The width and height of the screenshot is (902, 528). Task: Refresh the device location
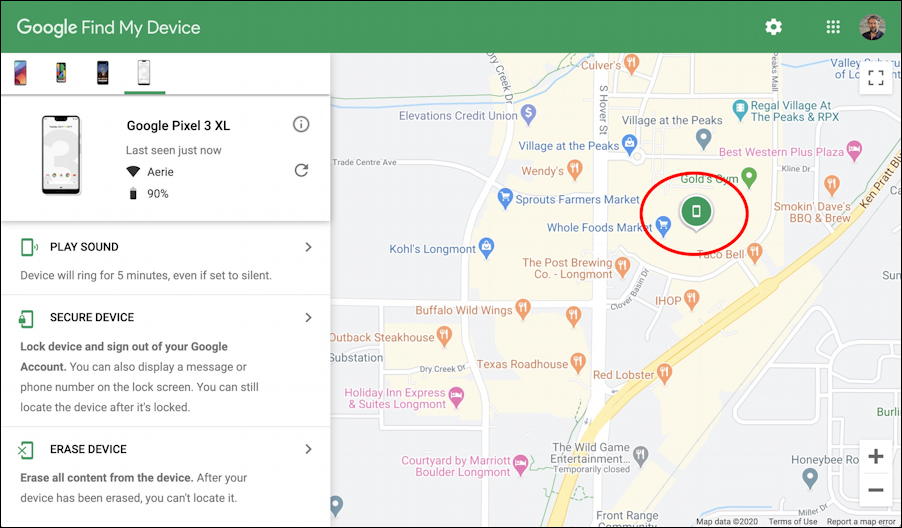[x=301, y=170]
